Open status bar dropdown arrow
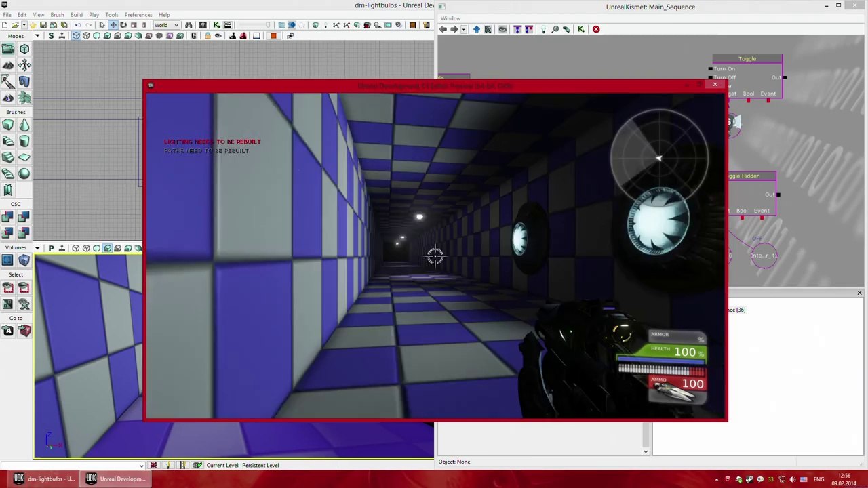 tap(141, 466)
